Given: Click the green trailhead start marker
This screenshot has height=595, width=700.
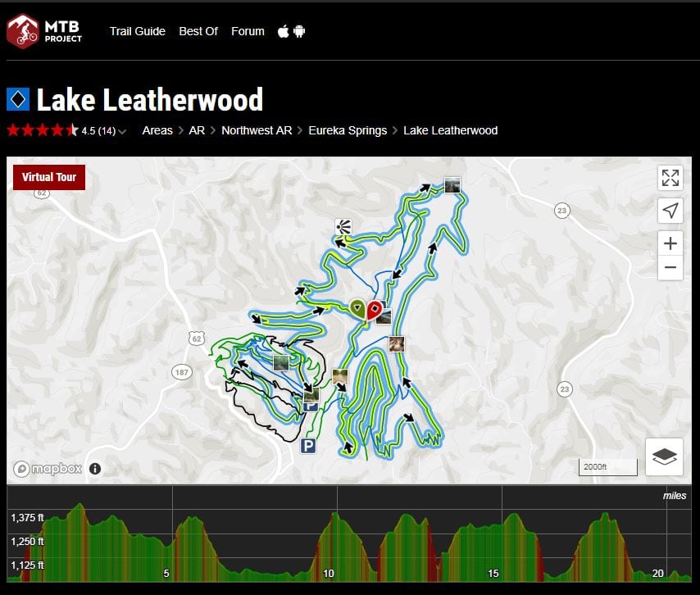Looking at the screenshot, I should 357,307.
